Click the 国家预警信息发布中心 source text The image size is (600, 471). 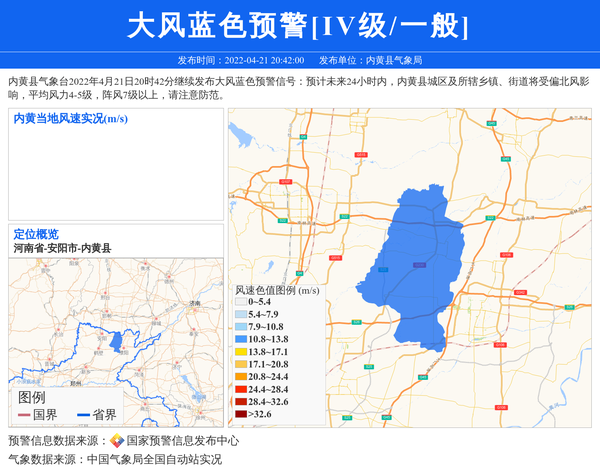pyautogui.click(x=183, y=441)
